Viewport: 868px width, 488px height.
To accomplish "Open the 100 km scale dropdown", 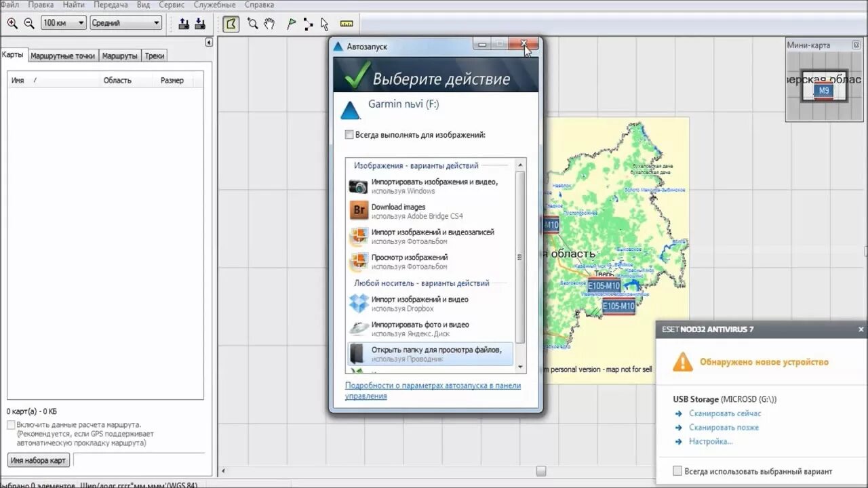I will pos(64,23).
